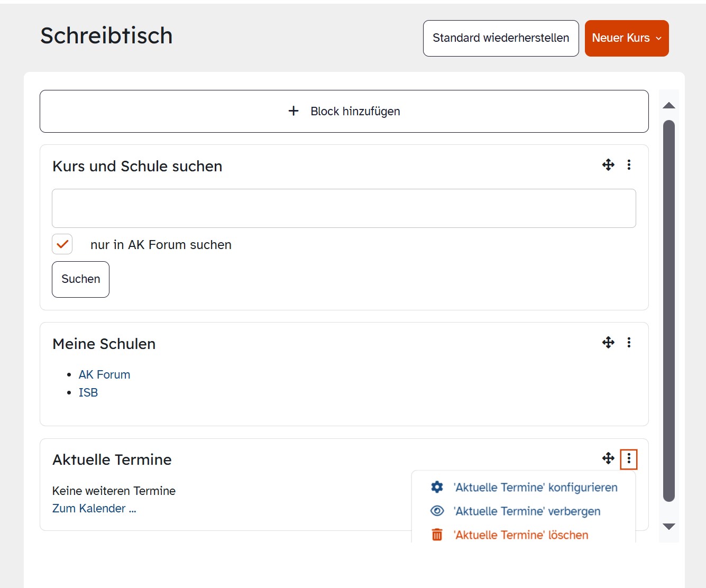Screen dimensions: 706x588
Task: Click move icon for Kurs und Schule suchen
Action: 608,165
